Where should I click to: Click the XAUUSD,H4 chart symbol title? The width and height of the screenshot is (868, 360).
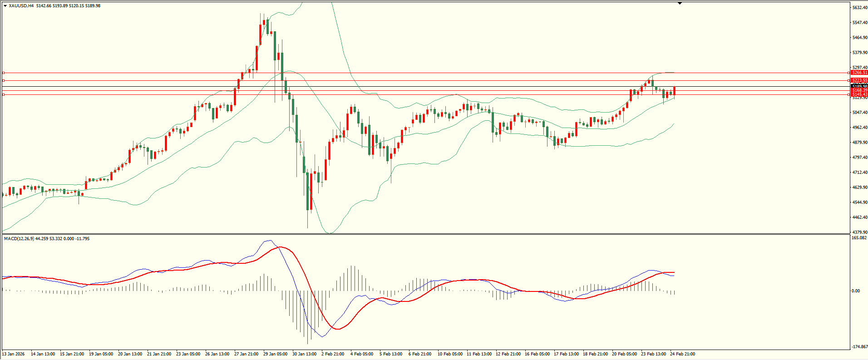coord(21,6)
